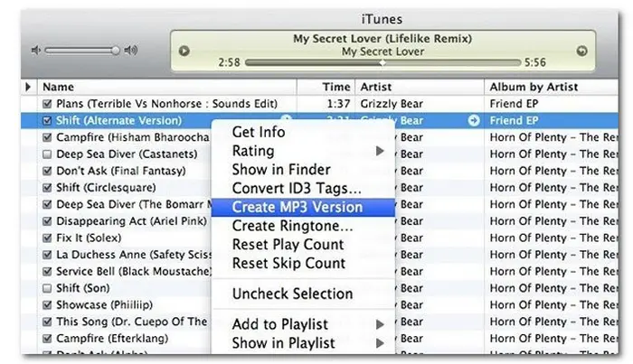This screenshot has height=364, width=633.
Task: Sort by the Artist column header
Action: click(x=420, y=87)
